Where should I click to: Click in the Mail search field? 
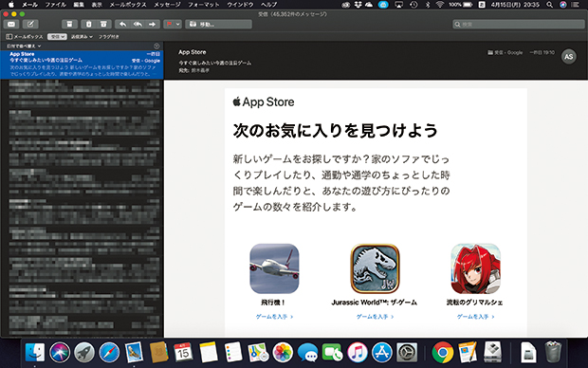pyautogui.click(x=518, y=25)
